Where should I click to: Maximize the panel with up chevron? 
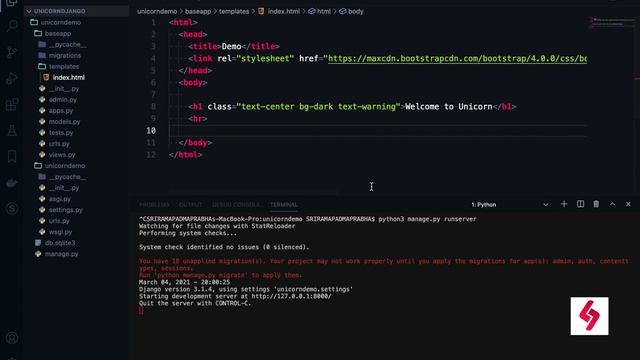pos(612,204)
